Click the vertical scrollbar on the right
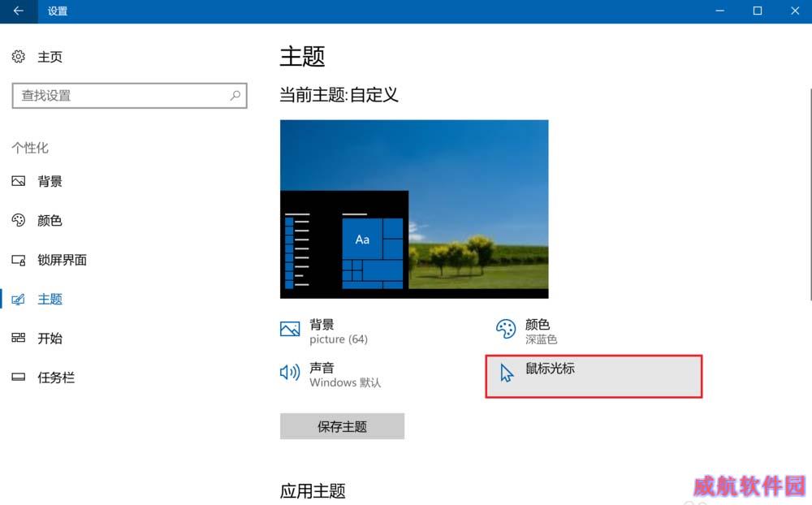The width and height of the screenshot is (812, 505). (x=810, y=194)
